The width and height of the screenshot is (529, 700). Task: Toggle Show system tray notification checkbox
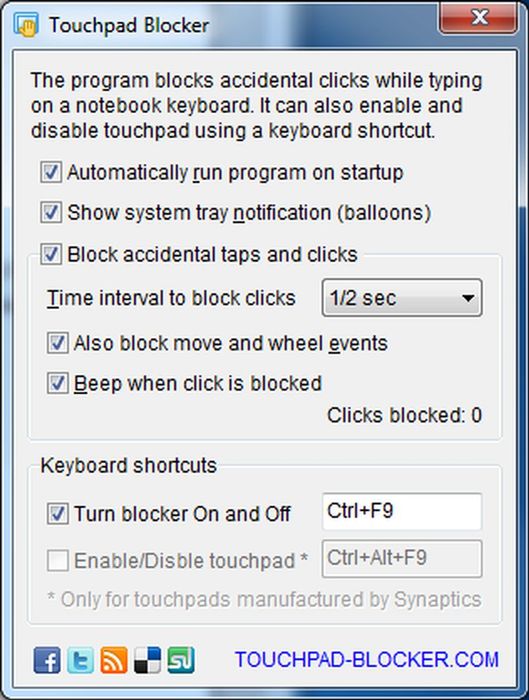(x=51, y=212)
